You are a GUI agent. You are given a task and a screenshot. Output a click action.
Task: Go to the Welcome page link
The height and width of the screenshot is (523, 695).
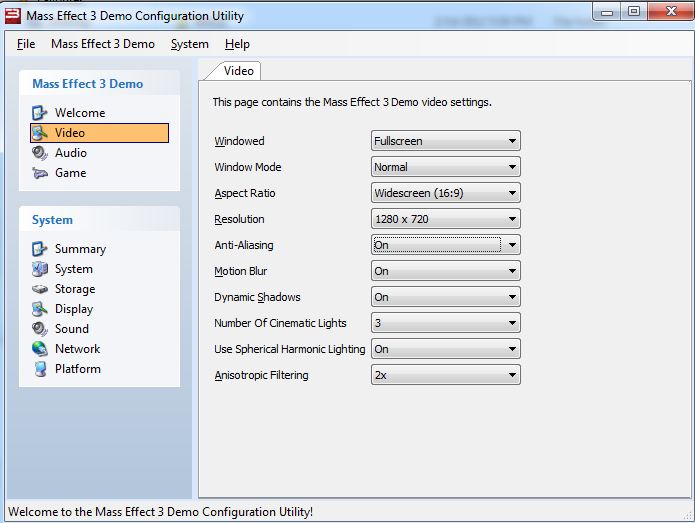[x=80, y=113]
